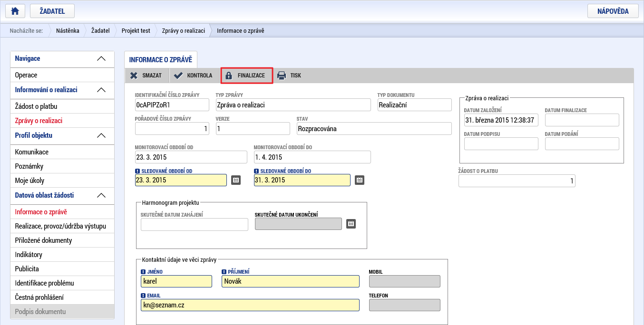Open Komunikace in the sidebar
This screenshot has height=325, width=644.
click(x=62, y=152)
